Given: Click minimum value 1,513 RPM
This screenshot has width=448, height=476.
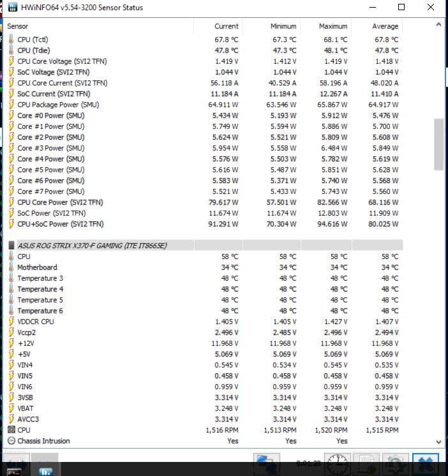Looking at the screenshot, I should coord(280,430).
